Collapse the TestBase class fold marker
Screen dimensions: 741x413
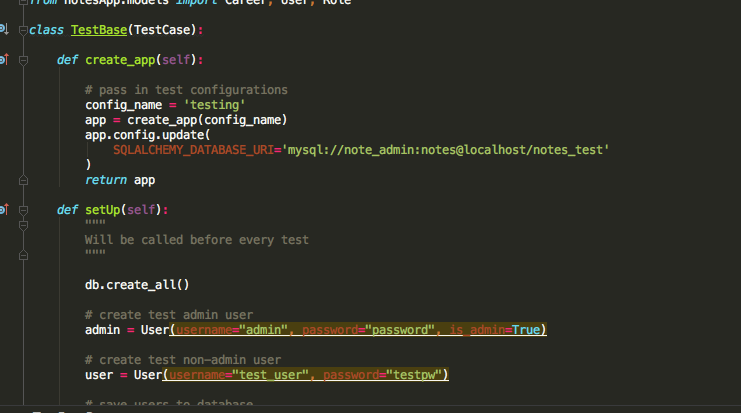pos(23,30)
